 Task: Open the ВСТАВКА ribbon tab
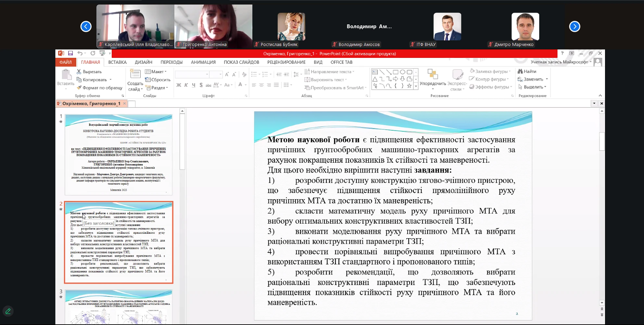(117, 62)
